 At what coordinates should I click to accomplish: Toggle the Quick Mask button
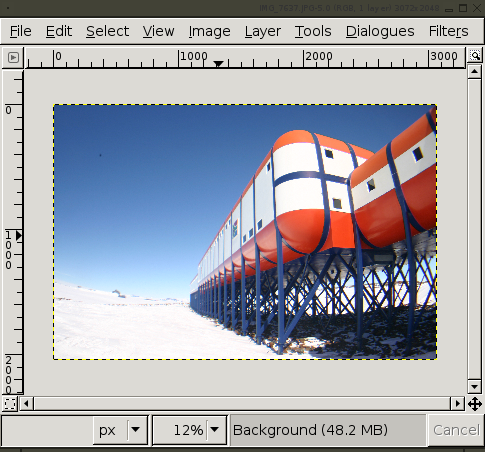10,404
